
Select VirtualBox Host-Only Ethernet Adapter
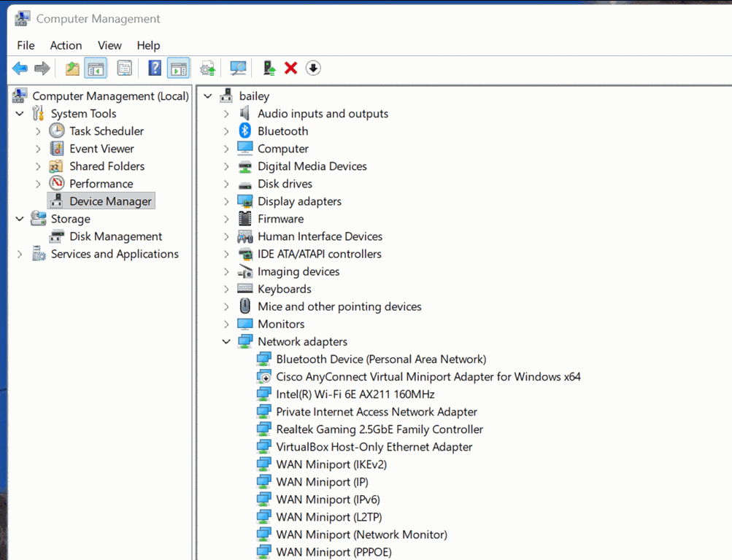(x=374, y=447)
